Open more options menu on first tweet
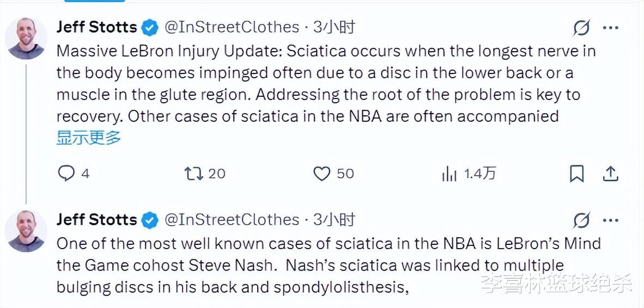644x308 pixels. click(611, 28)
